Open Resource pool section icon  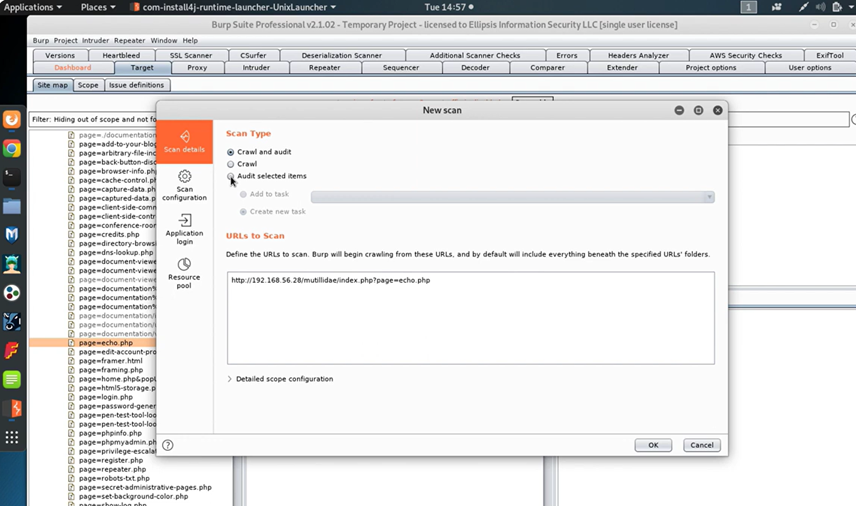pos(185,264)
